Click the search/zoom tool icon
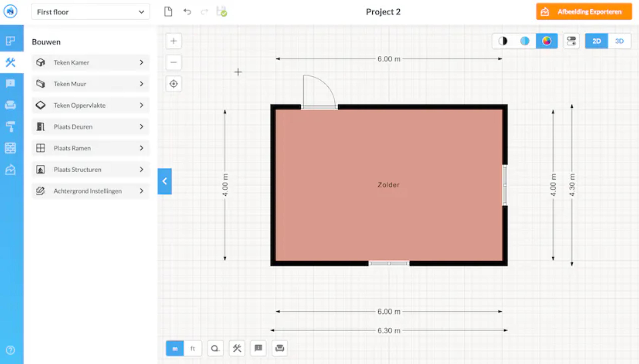The width and height of the screenshot is (639, 364). (x=215, y=348)
